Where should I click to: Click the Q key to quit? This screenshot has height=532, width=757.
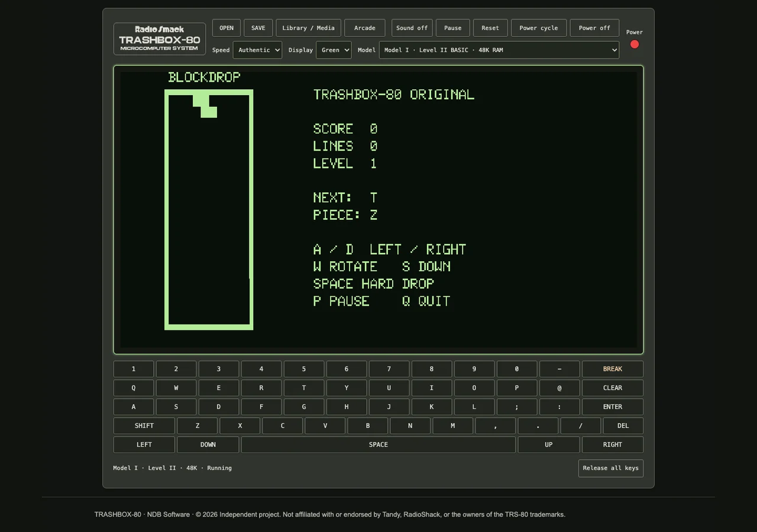[134, 388]
